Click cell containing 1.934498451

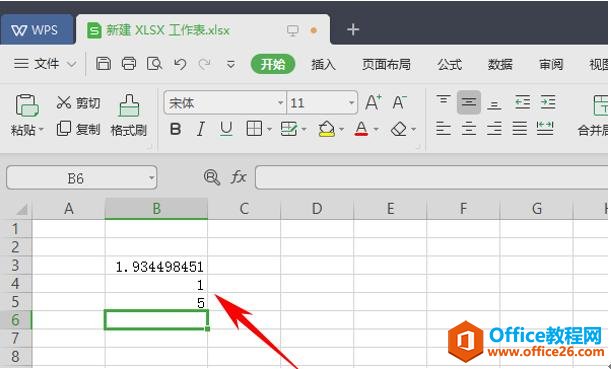[156, 266]
